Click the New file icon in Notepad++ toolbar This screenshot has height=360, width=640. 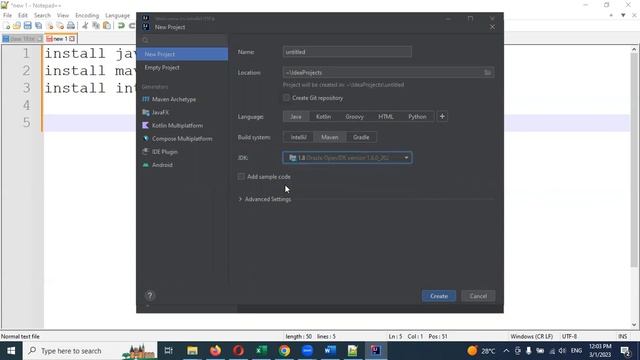[x=7, y=26]
